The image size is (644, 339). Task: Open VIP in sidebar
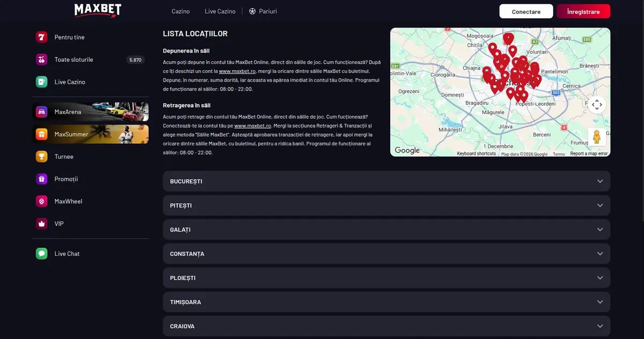pos(59,224)
